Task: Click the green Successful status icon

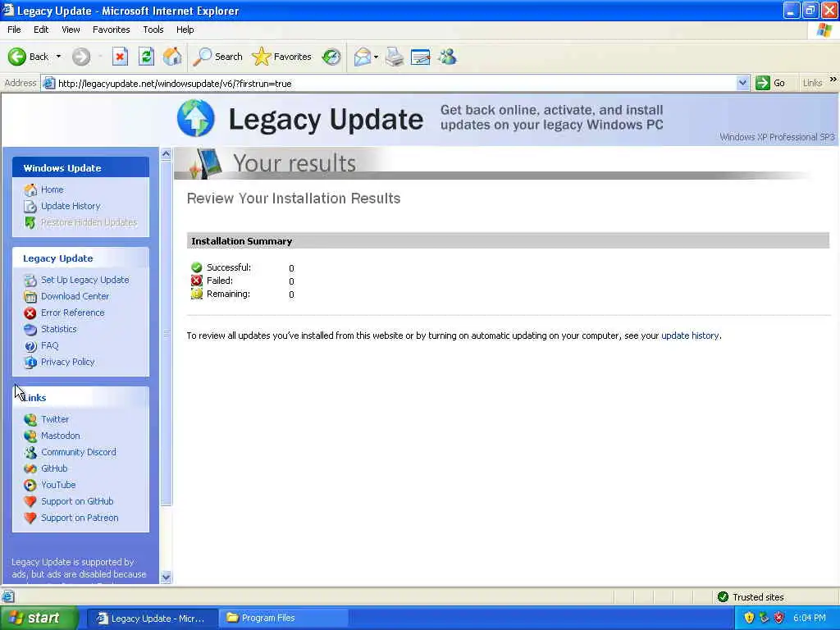Action: [x=197, y=267]
